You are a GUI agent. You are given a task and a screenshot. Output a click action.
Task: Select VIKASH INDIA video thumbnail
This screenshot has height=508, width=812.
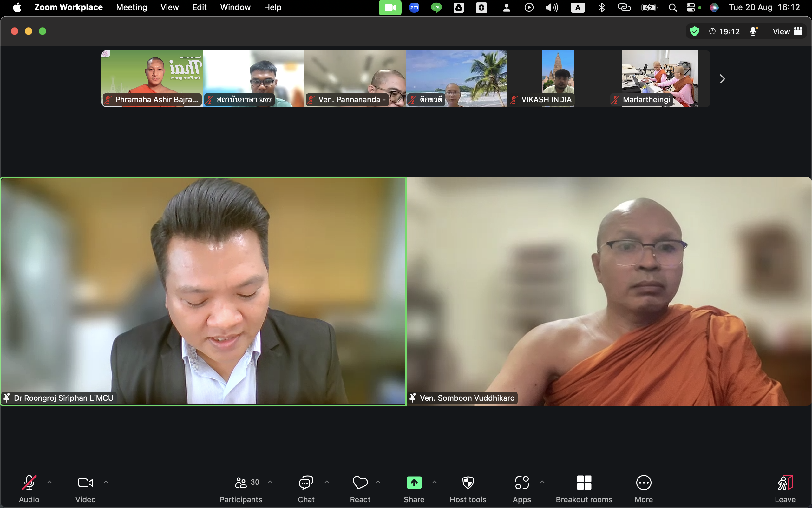click(x=558, y=79)
